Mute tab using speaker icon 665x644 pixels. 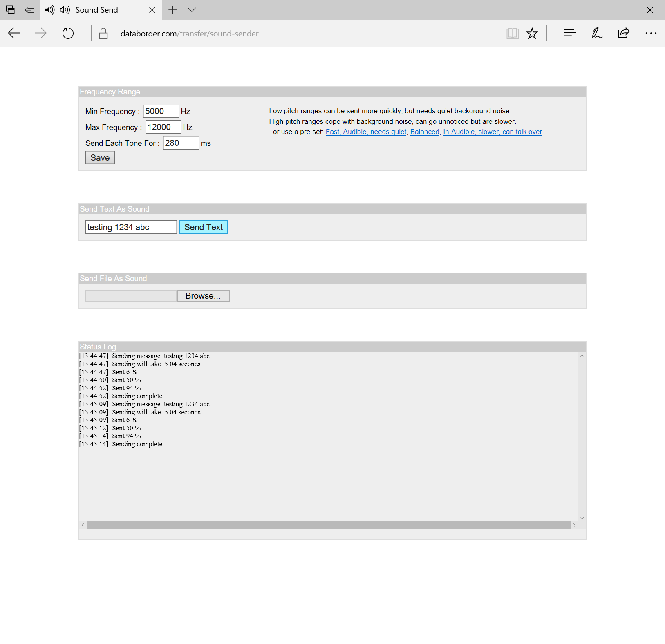click(x=50, y=10)
